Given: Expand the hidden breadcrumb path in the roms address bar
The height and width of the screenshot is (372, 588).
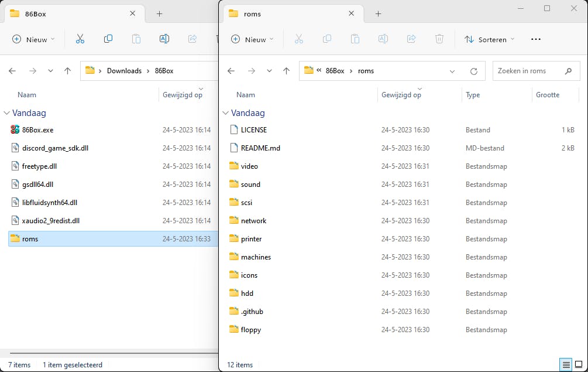Looking at the screenshot, I should point(319,70).
